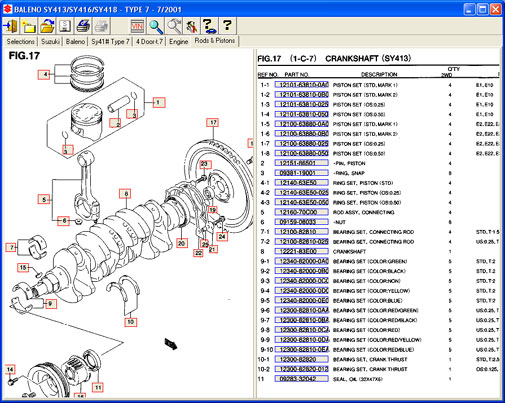Select part number 09381-19001 for snap ring
This screenshot has height=403, width=505.
coord(302,173)
